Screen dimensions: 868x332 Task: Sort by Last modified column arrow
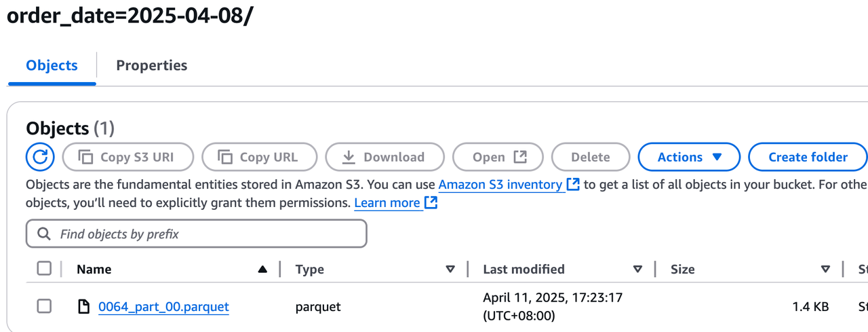(x=637, y=270)
